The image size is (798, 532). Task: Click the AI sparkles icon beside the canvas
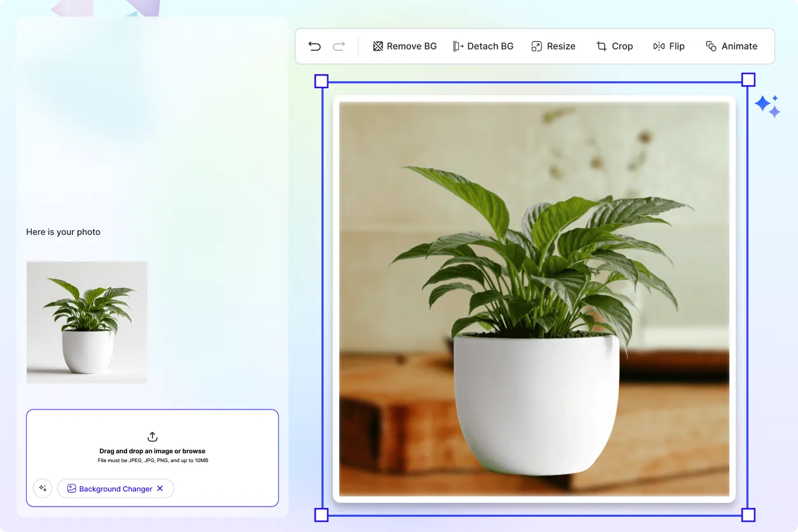click(767, 106)
